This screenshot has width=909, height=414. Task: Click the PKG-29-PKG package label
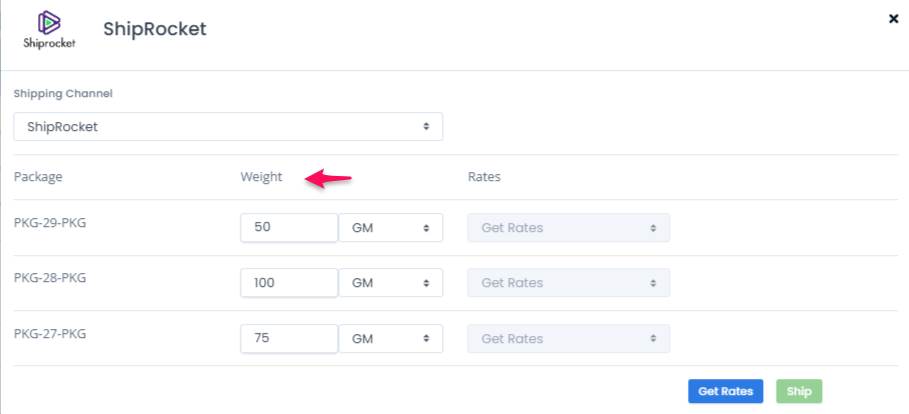pos(50,222)
